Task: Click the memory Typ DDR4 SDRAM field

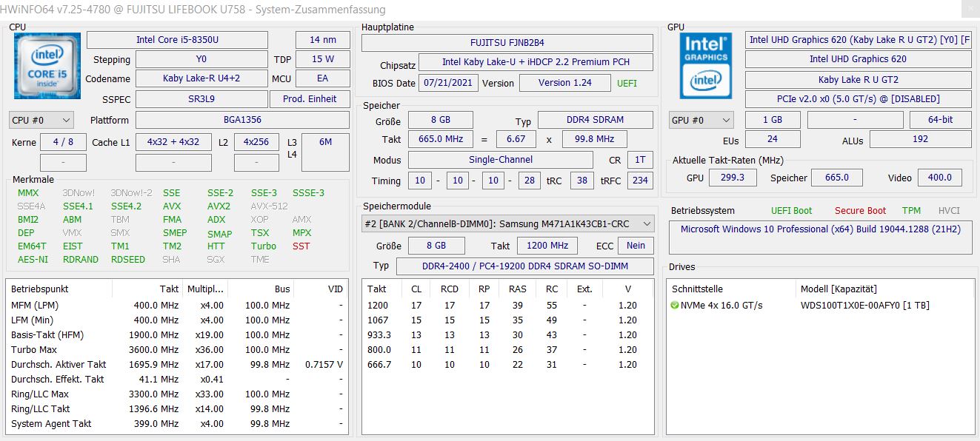Action: 596,120
